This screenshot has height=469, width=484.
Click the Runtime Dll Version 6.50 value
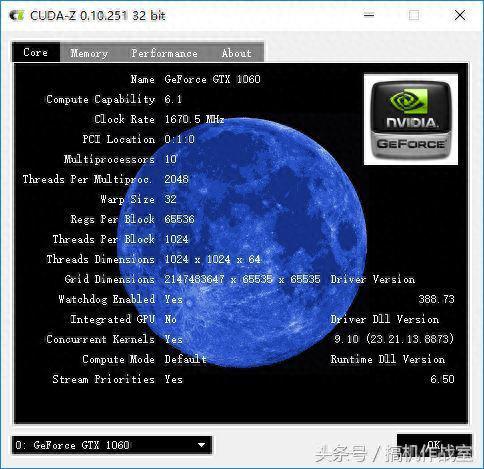[x=442, y=379]
